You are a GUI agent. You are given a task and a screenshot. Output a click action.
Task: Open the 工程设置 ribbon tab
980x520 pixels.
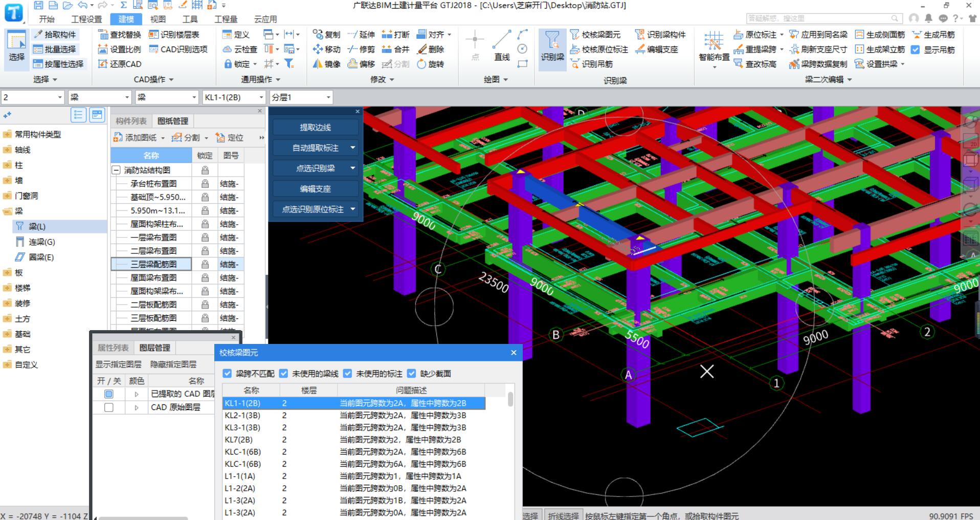click(x=86, y=19)
